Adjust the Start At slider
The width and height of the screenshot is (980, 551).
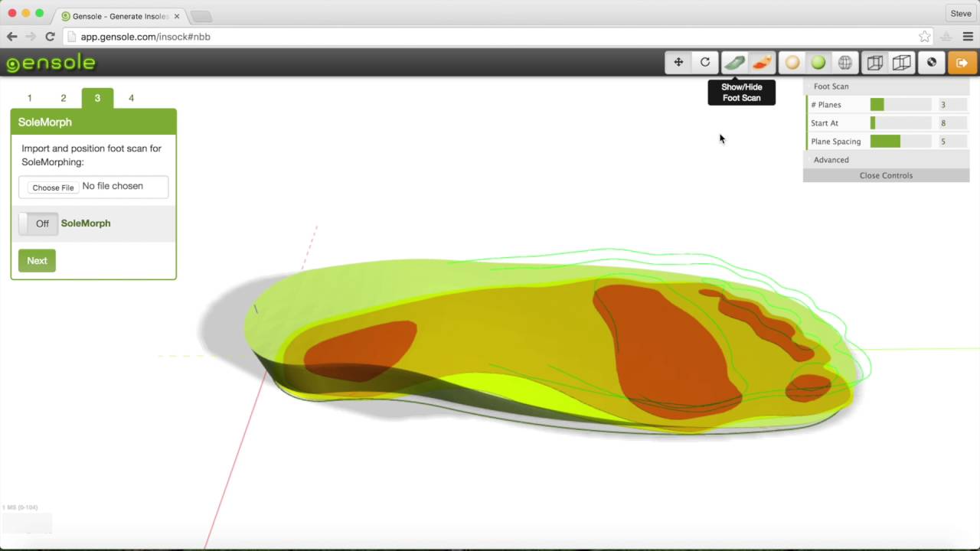coord(901,123)
